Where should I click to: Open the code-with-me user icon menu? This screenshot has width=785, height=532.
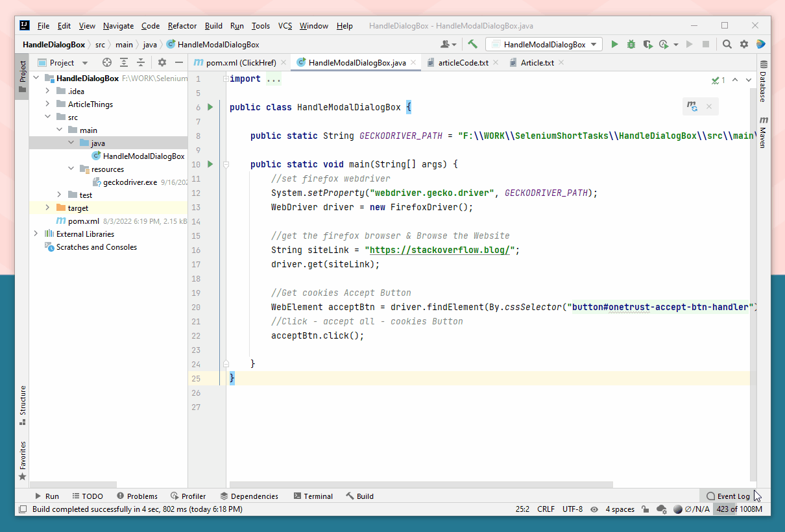point(448,44)
